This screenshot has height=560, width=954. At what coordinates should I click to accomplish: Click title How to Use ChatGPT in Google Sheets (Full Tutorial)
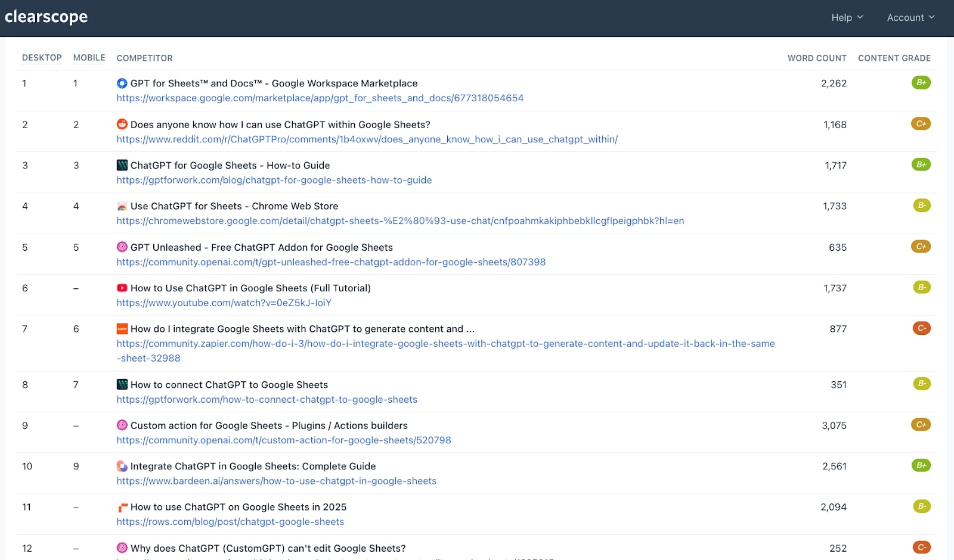(250, 288)
